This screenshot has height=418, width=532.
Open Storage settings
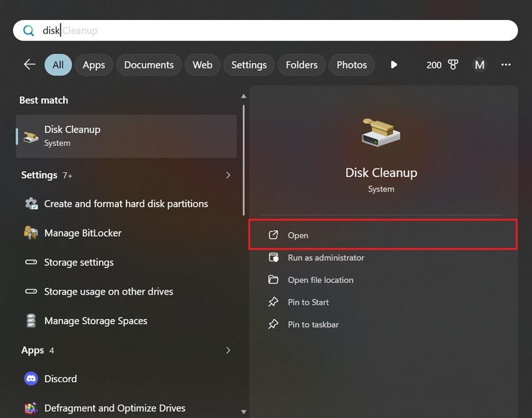click(x=126, y=262)
